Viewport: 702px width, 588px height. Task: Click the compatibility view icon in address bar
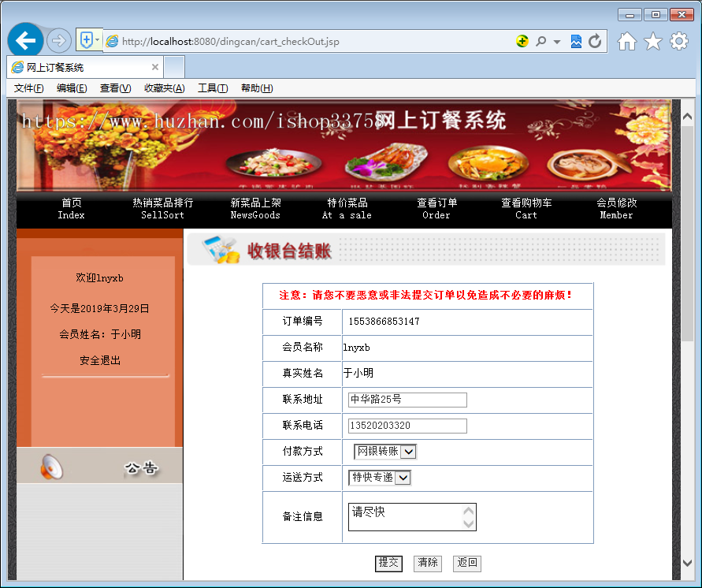point(577,40)
